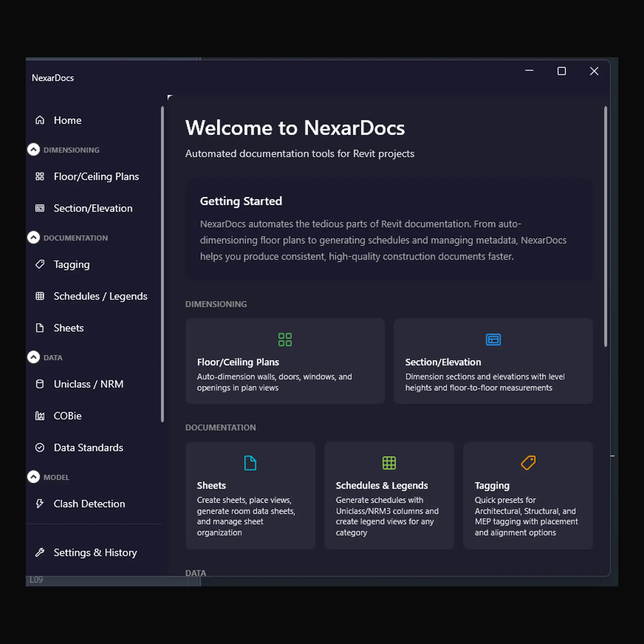644x644 pixels.
Task: Collapse the DATA sidebar section
Action: pos(33,357)
